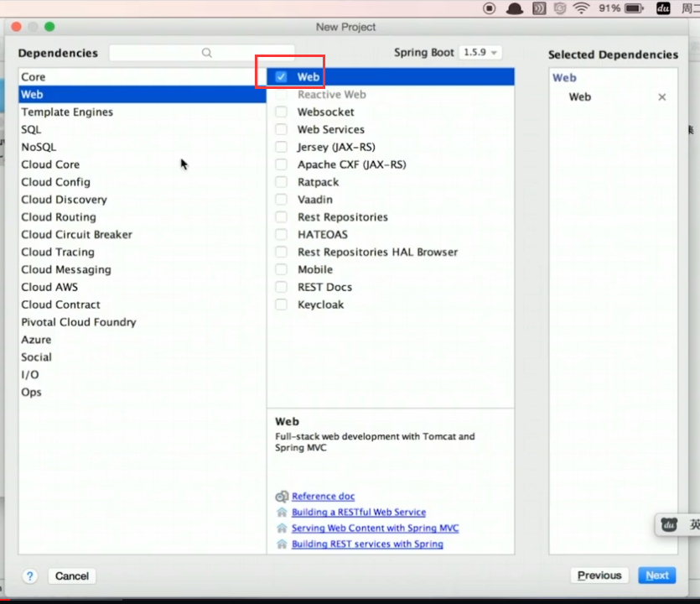Select the I/O category
Screen dimensions: 700x604
click(x=143, y=374)
